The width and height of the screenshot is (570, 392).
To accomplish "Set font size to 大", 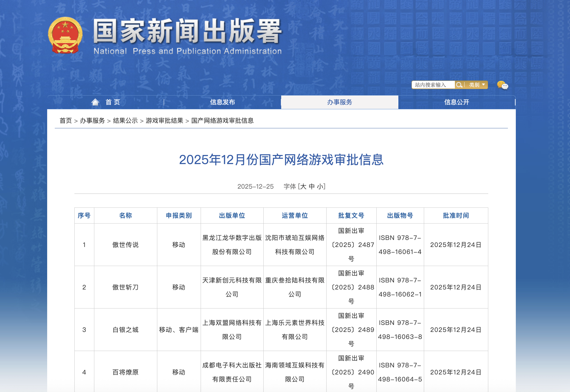I will point(303,187).
